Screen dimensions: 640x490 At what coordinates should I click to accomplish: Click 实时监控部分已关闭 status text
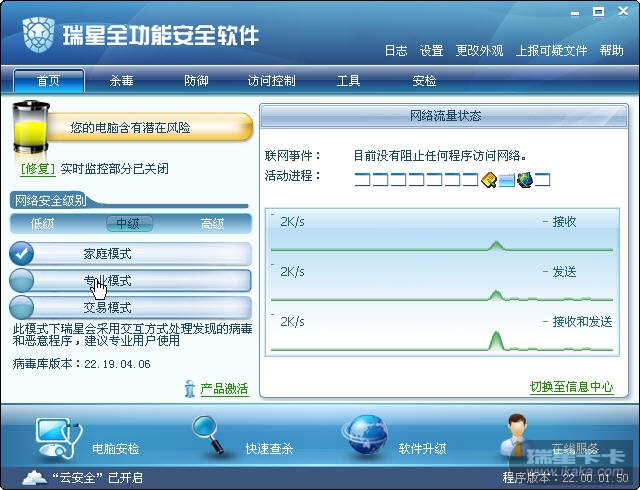(115, 168)
